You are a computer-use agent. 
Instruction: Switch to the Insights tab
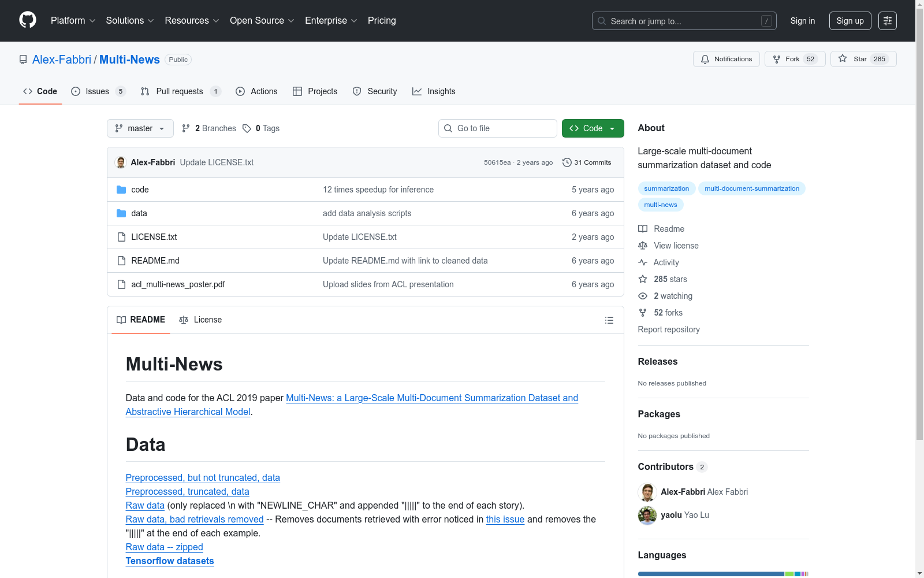434,91
